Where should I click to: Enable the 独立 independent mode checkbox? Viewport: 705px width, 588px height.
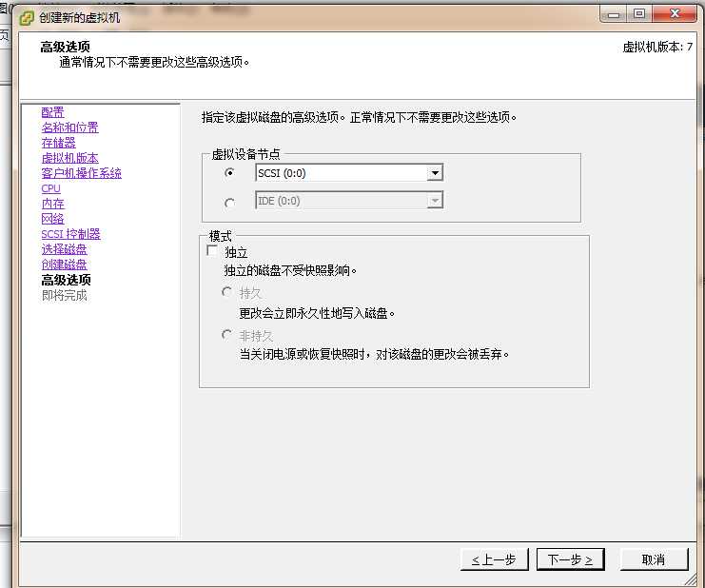click(x=212, y=250)
